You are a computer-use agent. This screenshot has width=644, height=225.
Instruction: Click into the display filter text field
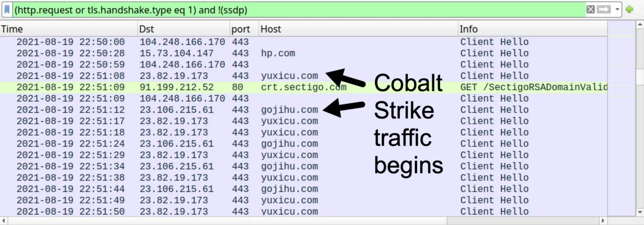coord(299,10)
